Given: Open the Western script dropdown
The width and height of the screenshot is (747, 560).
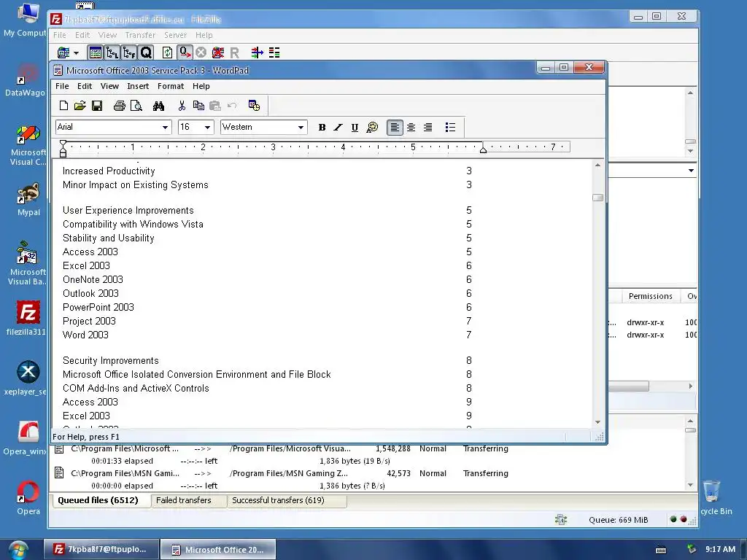Looking at the screenshot, I should [301, 127].
